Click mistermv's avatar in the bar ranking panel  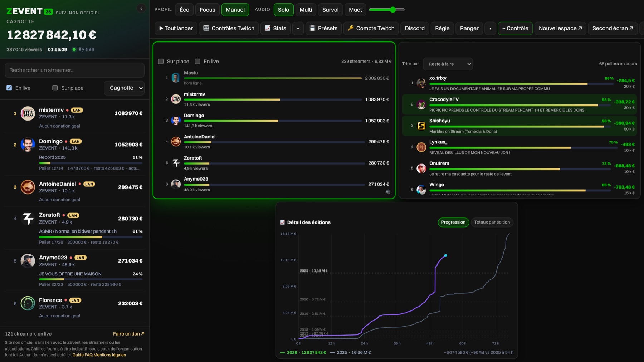[176, 99]
